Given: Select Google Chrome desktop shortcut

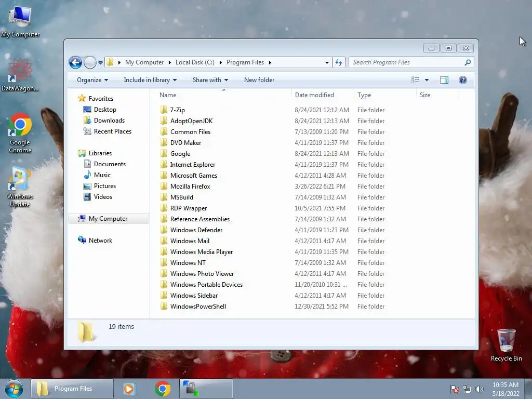Looking at the screenshot, I should point(20,133).
